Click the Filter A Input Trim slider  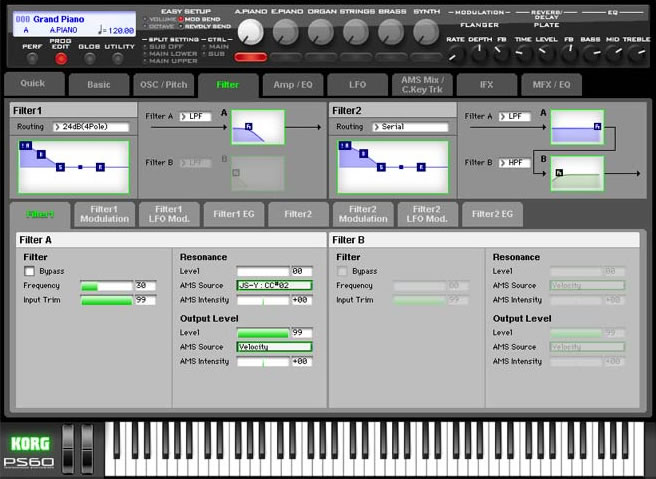106,300
